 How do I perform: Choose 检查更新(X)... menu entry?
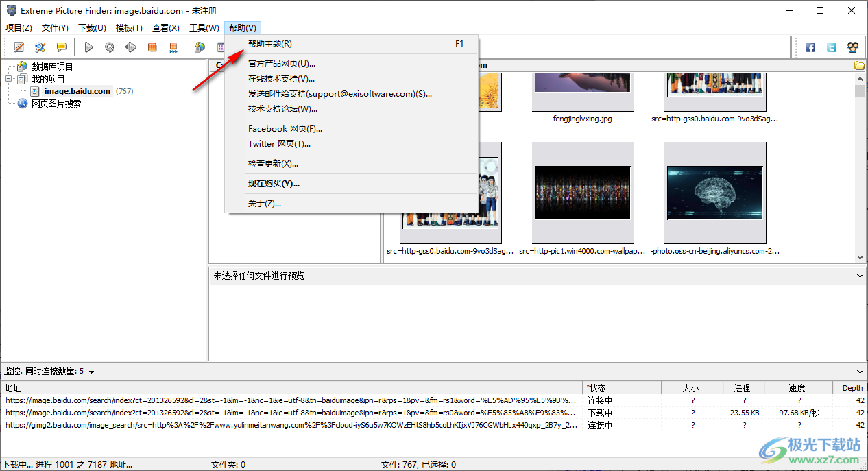click(352, 164)
